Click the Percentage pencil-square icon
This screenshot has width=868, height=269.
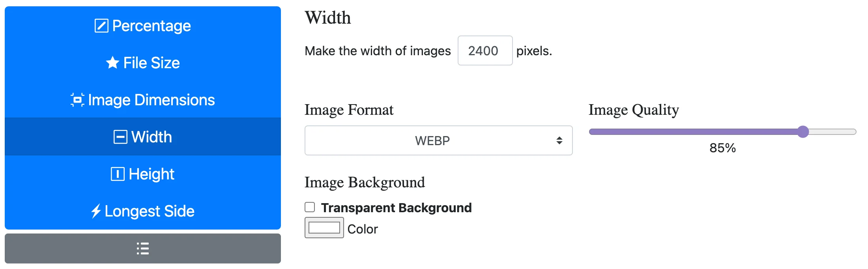[x=101, y=26]
